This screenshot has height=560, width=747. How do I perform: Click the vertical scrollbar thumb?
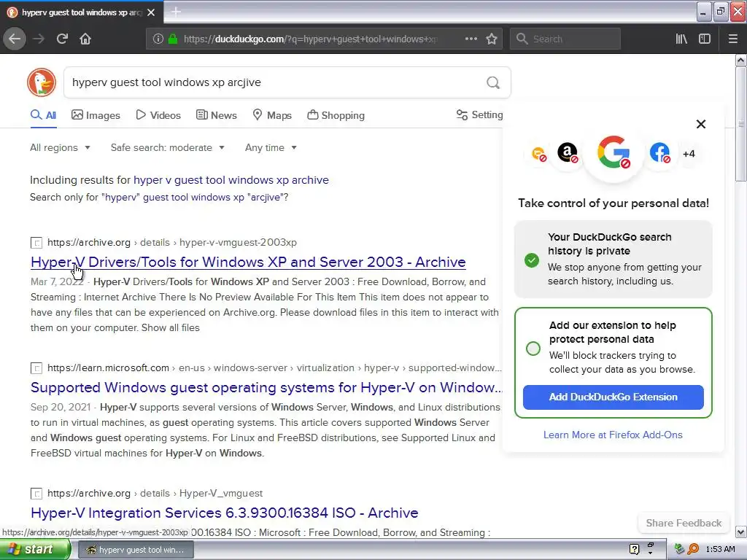(740, 124)
